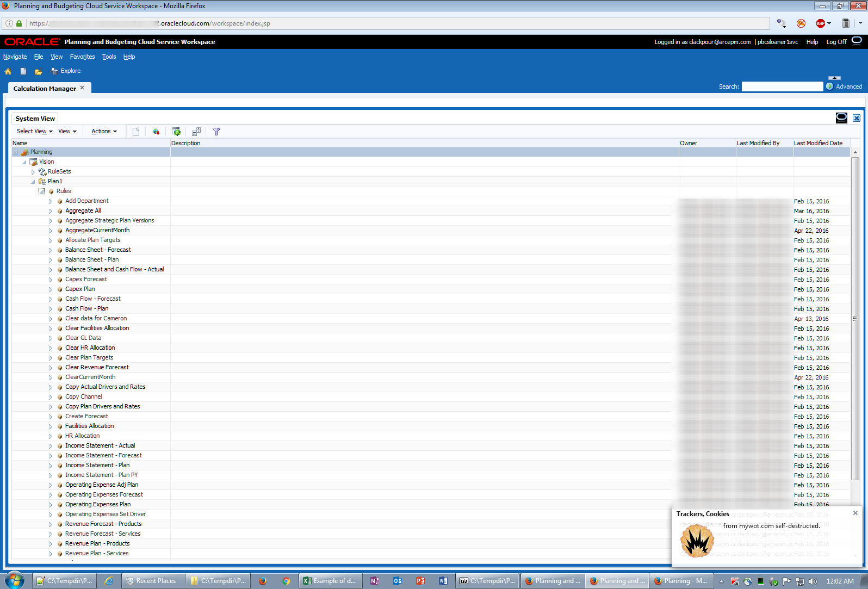Click the Quick Deploy globe icon
Viewport: 868px width, 589px height.
click(x=156, y=132)
